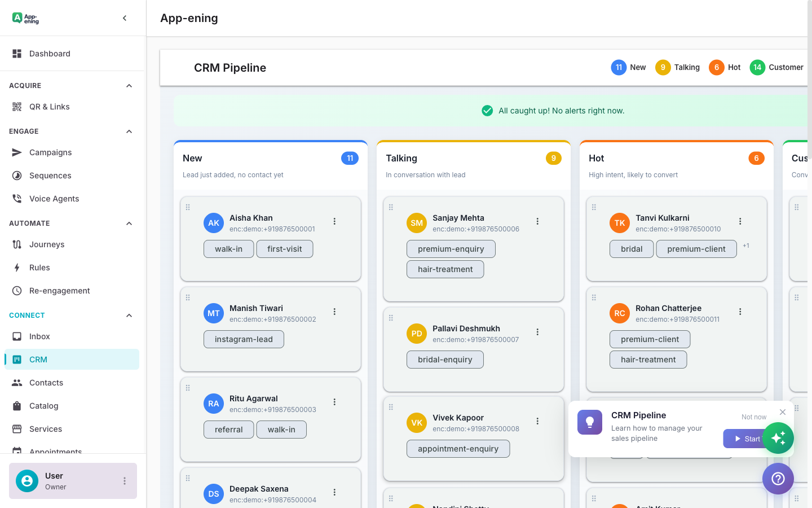
Task: Collapse the left sidebar with the arrow
Action: (x=125, y=17)
